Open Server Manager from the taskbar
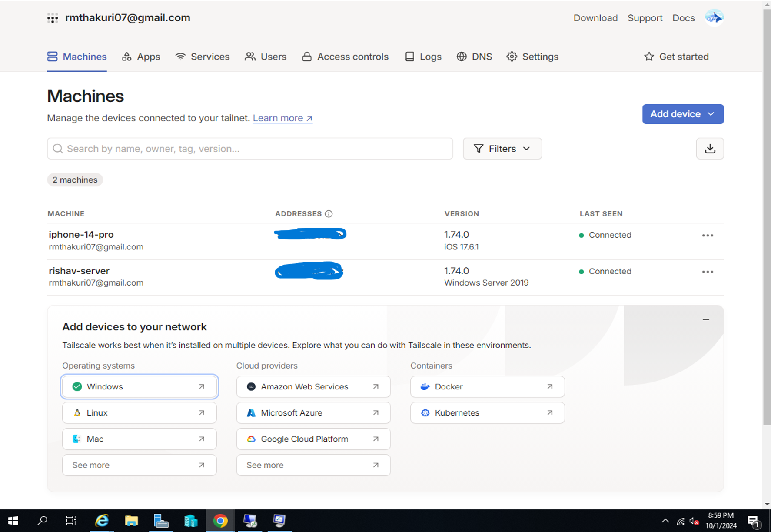 [161, 520]
